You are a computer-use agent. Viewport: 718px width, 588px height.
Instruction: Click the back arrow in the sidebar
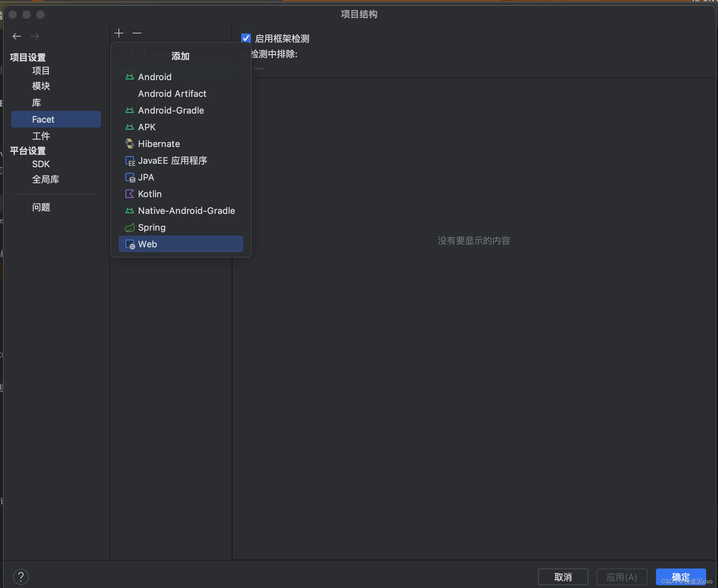point(17,36)
